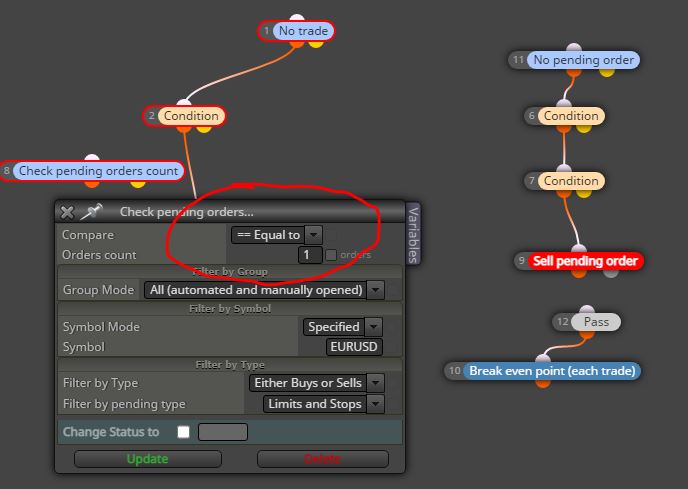Click the number 12 badge on Pass
Screen dimensions: 688x489
pyautogui.click(x=563, y=322)
